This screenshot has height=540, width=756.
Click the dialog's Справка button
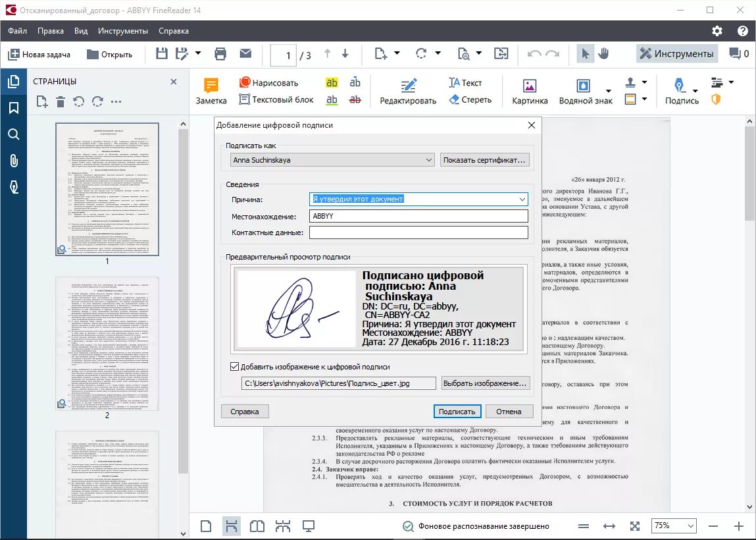tap(245, 412)
